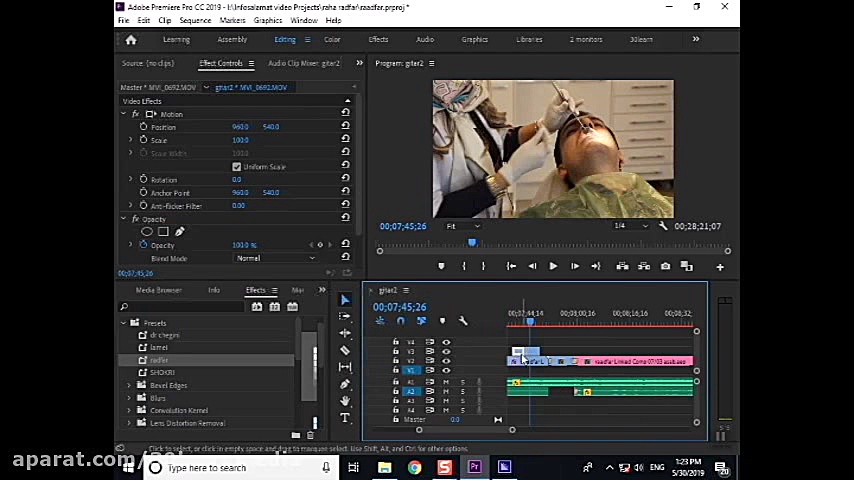This screenshot has width=854, height=480.
Task: Hide track V2 with eye icon
Action: (x=446, y=361)
